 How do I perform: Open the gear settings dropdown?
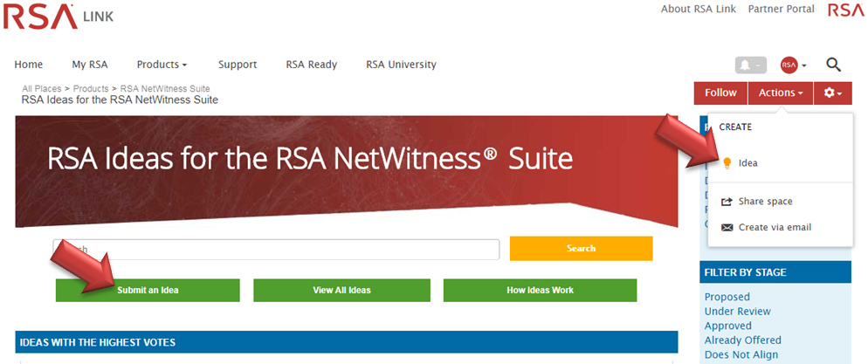coord(832,93)
